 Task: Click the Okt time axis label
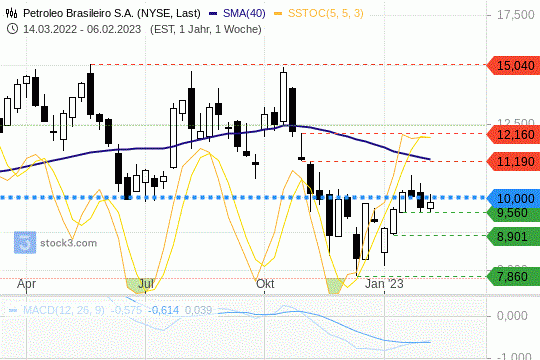tap(265, 284)
